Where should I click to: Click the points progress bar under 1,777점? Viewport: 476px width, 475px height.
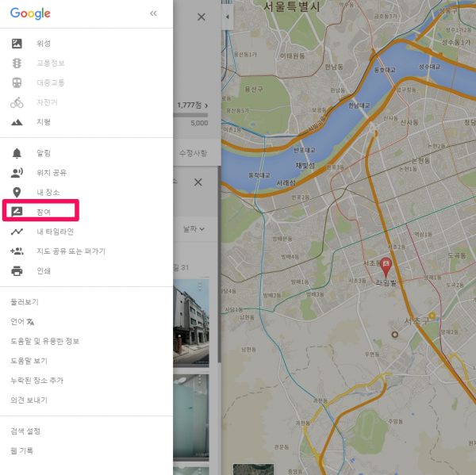[x=190, y=115]
